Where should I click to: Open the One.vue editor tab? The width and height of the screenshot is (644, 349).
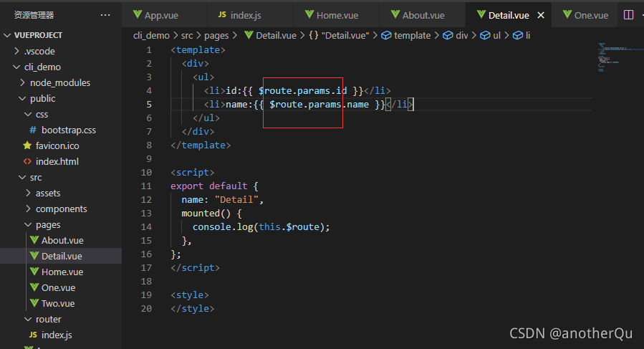[x=585, y=15]
